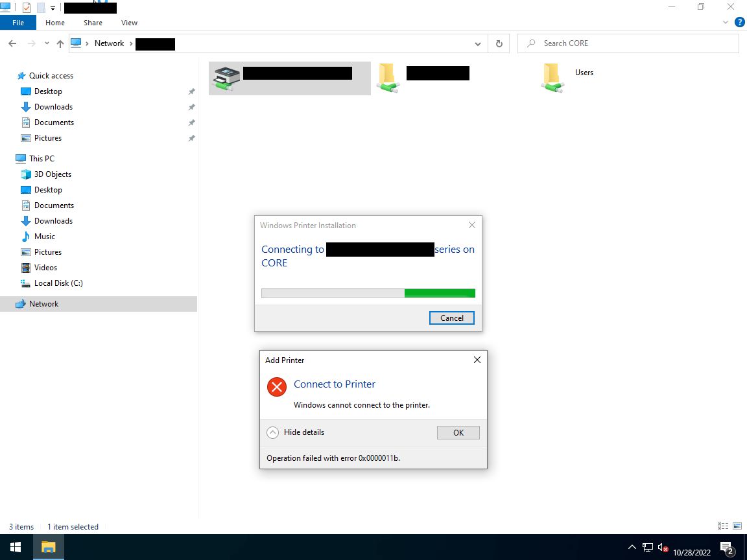The height and width of the screenshot is (560, 747).
Task: Open the Share ribbon tab
Action: point(93,23)
